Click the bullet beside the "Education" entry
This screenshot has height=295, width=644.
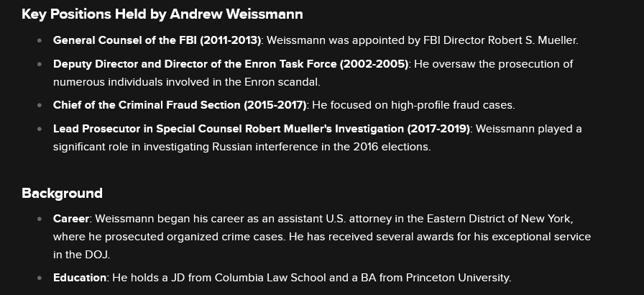point(40,277)
